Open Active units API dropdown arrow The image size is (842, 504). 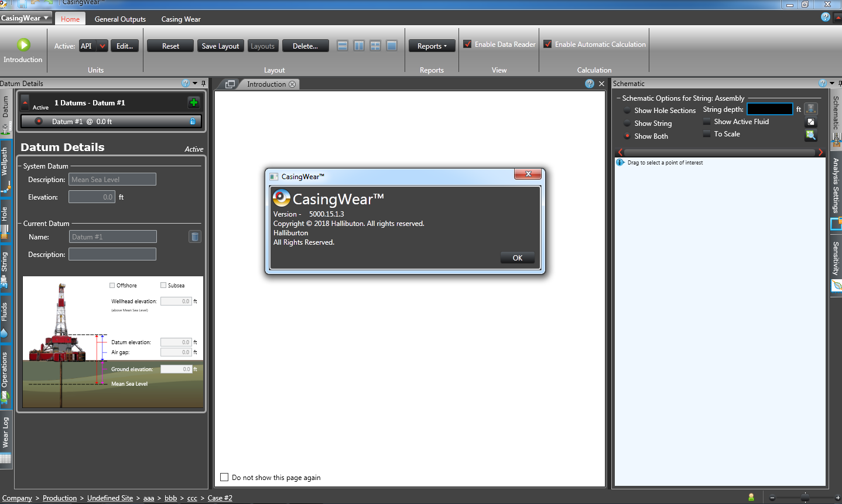102,46
